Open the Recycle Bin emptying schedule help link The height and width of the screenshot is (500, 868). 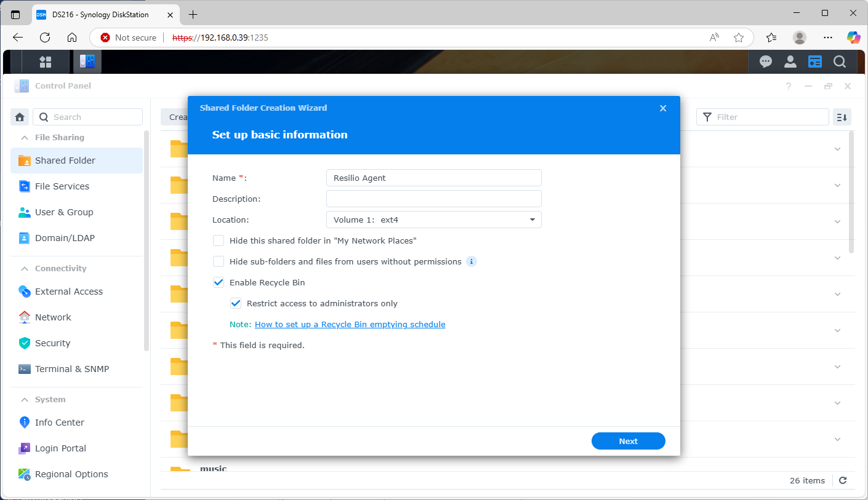tap(350, 324)
